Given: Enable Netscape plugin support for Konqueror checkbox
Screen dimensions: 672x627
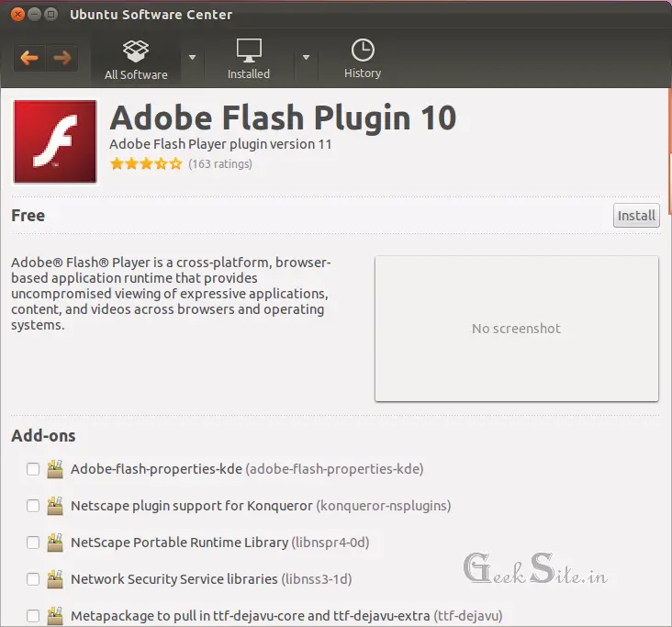Looking at the screenshot, I should point(33,506).
